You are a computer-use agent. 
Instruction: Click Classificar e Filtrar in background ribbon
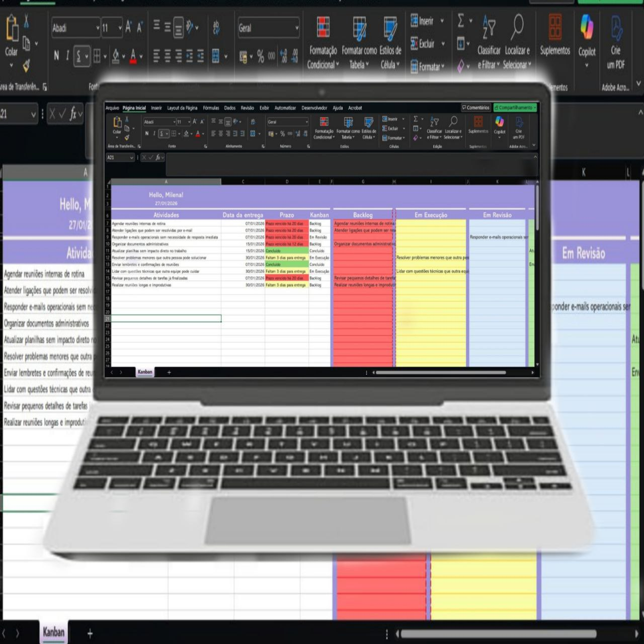click(x=489, y=28)
